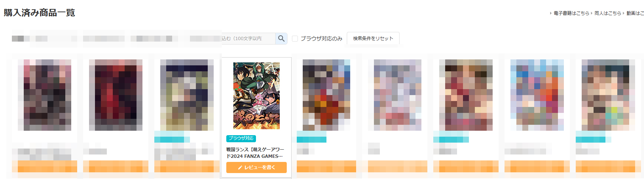This screenshot has width=644, height=179.
Task: Open the 電子書籍はこちら link
Action: 571,13
